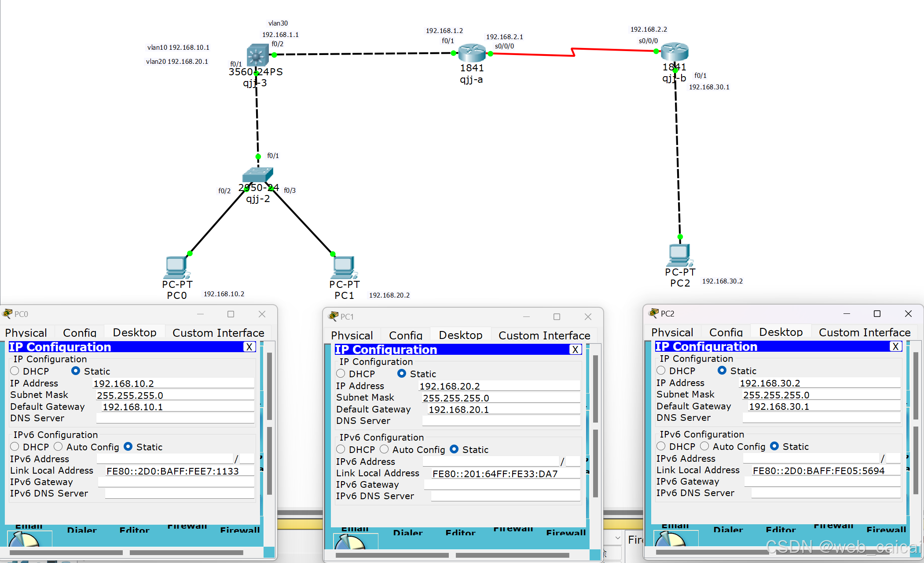Close PC1 IP Configuration panel with X
924x563 pixels.
[x=575, y=350]
